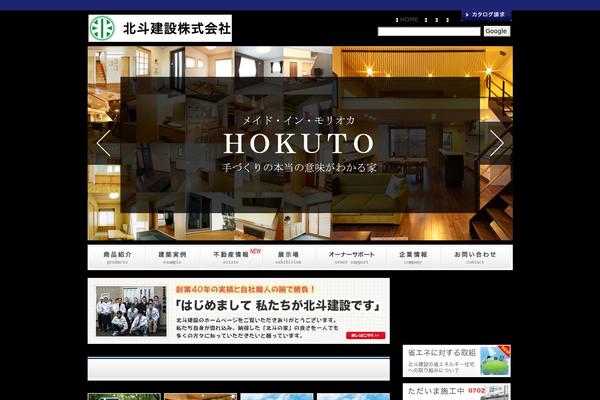
Task: Click 「はじめまして 私たちが北斗建設です」 heading
Action: coord(278,306)
